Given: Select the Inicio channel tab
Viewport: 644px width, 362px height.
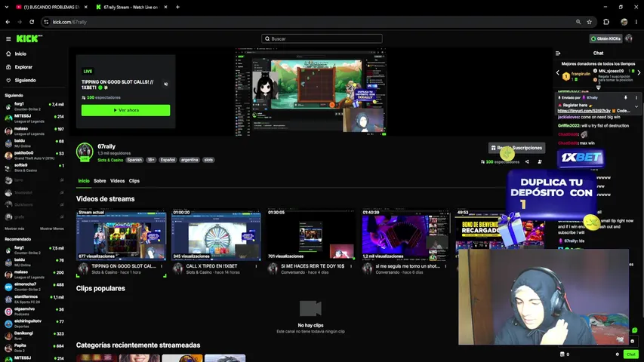Looking at the screenshot, I should 84,181.
